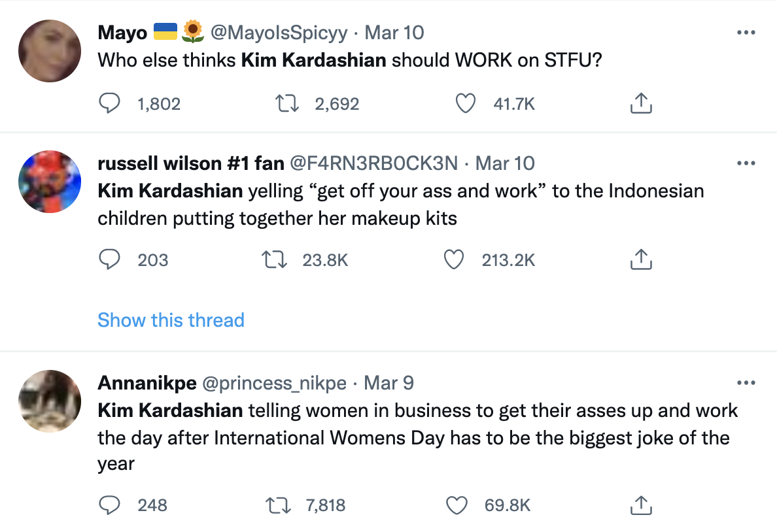
Task: Open more options for Mayo's tweet
Action: (746, 32)
